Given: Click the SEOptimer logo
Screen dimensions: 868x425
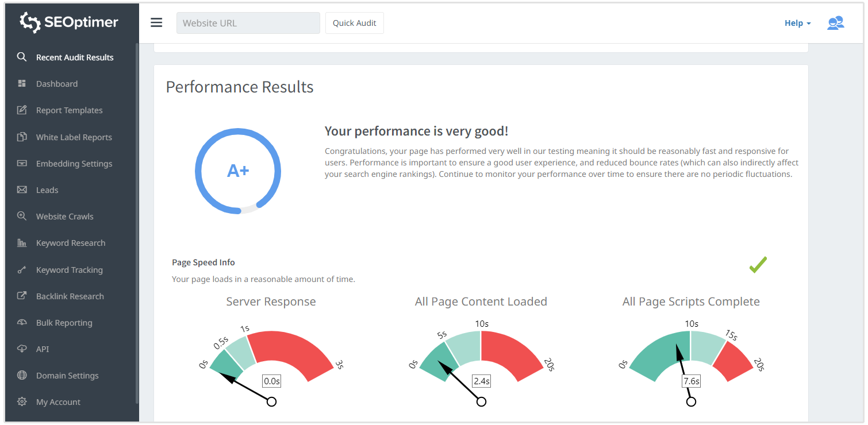Looking at the screenshot, I should coord(69,22).
